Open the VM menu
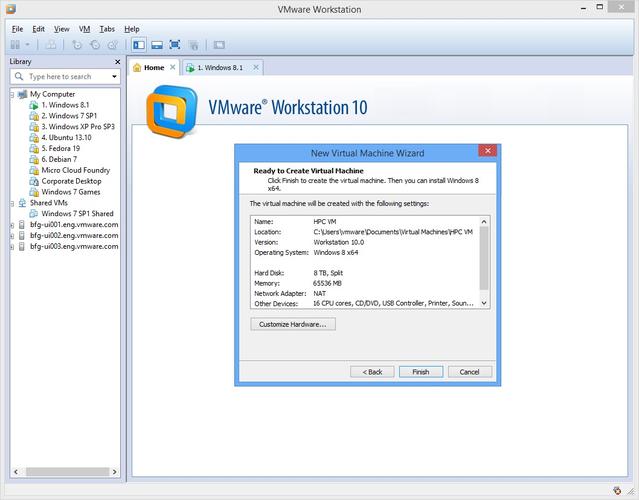Image resolution: width=639 pixels, height=500 pixels. pyautogui.click(x=84, y=29)
